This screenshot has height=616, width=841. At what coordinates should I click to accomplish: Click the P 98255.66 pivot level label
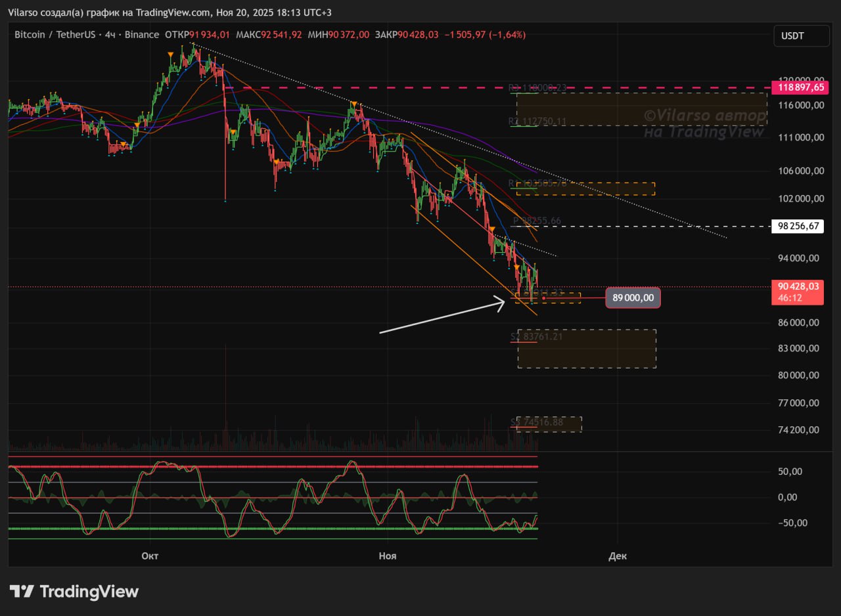pos(537,221)
